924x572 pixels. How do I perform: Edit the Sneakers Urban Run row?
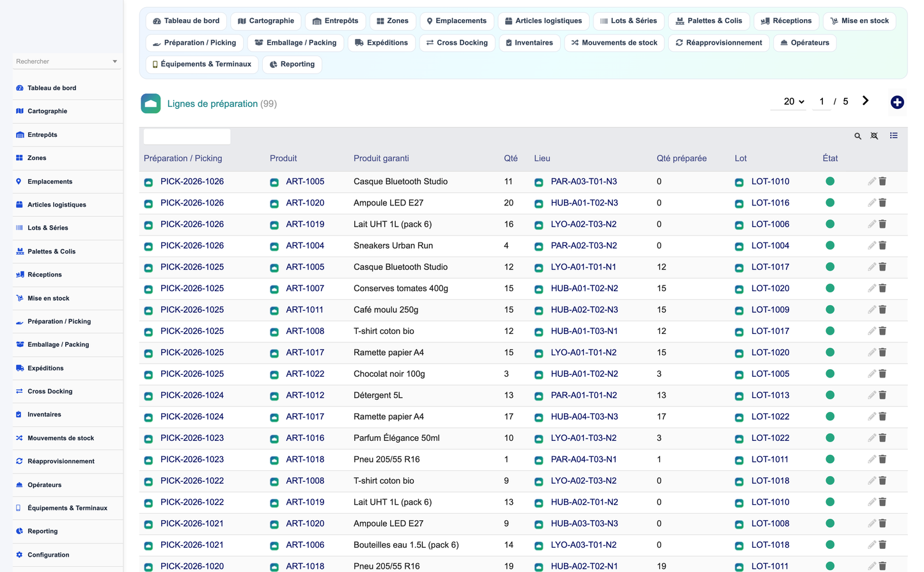pyautogui.click(x=872, y=246)
